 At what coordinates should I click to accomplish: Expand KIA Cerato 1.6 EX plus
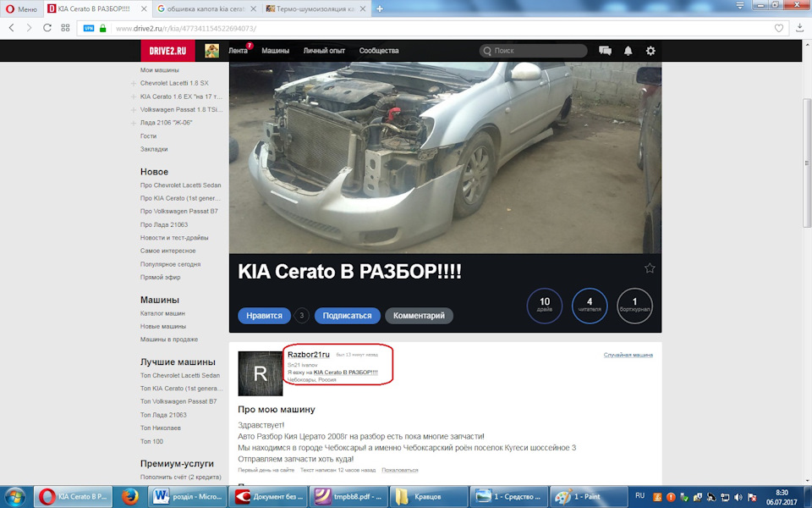[134, 97]
